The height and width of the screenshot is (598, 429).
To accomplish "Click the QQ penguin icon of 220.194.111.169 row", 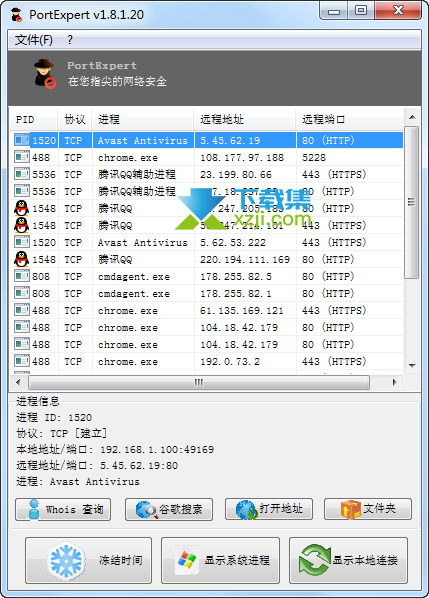I will (x=22, y=259).
